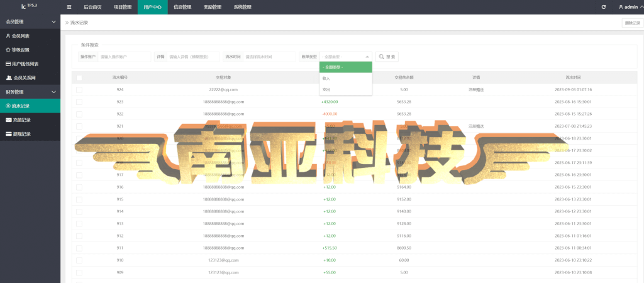
Task: Open the 信息管理 top menu
Action: click(x=182, y=7)
